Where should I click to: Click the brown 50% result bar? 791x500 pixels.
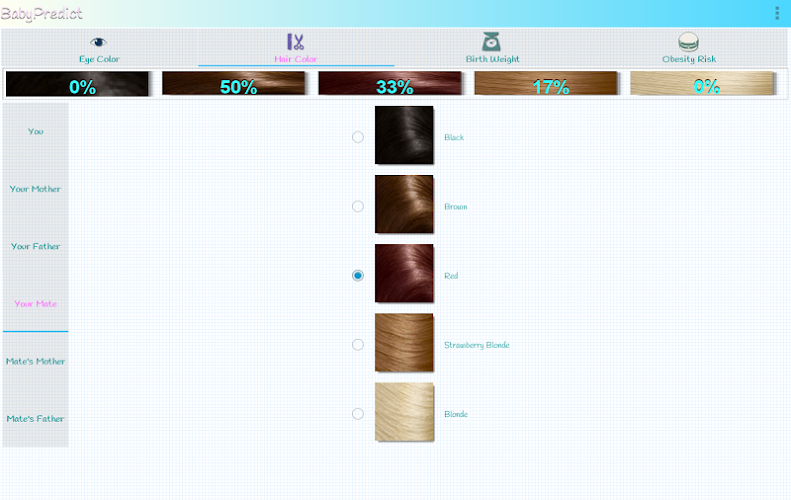(234, 83)
